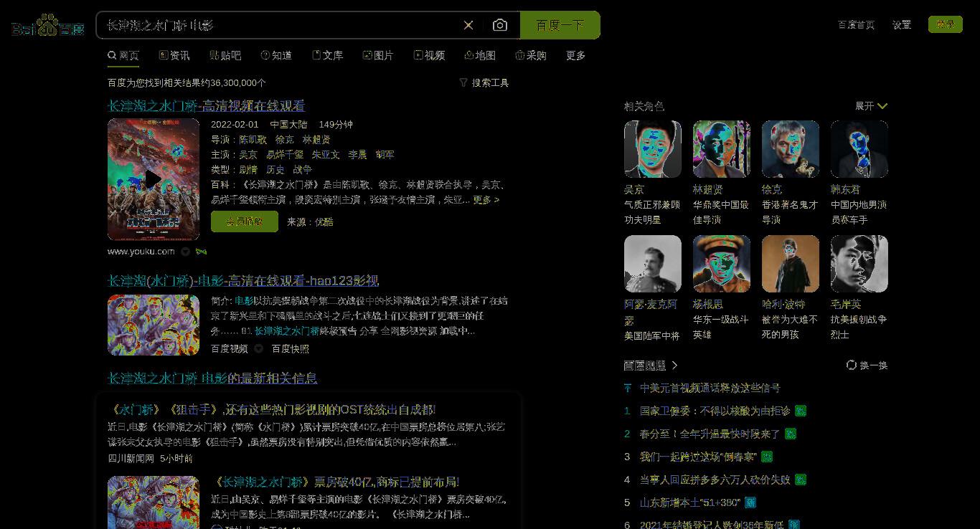
Task: Open hot search 春分至 item
Action: (x=710, y=434)
